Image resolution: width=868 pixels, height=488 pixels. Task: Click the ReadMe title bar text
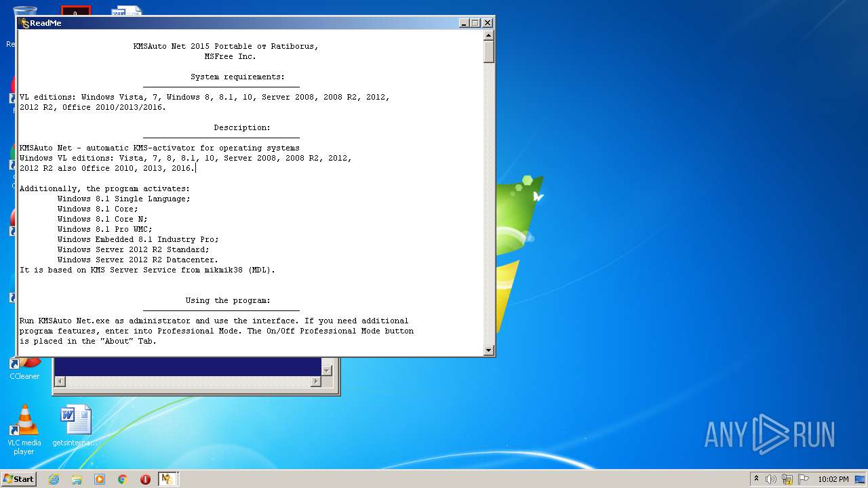(45, 23)
